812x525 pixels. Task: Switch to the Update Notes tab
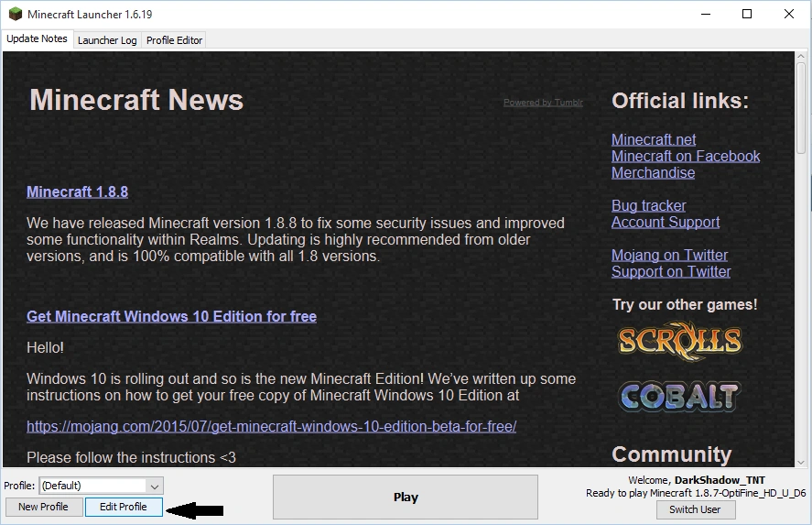[37, 38]
